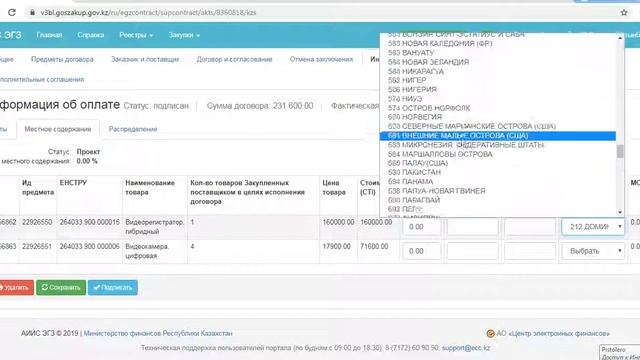Open the дополнительные соглашения tab
Viewport: 640px width, 360px height.
pos(42,79)
